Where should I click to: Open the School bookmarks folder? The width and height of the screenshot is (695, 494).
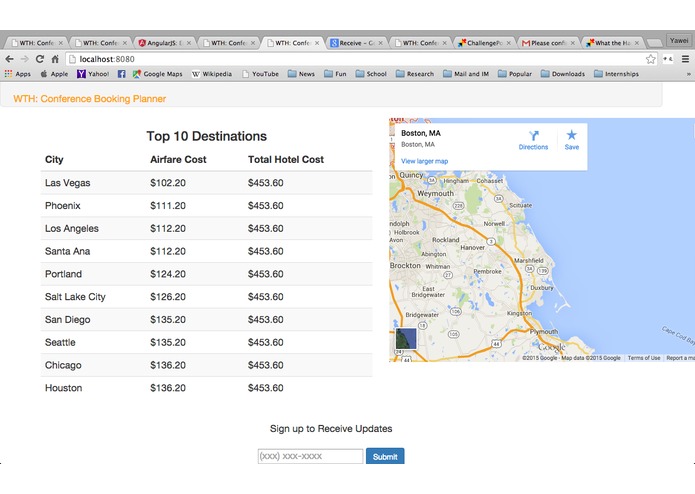point(371,74)
